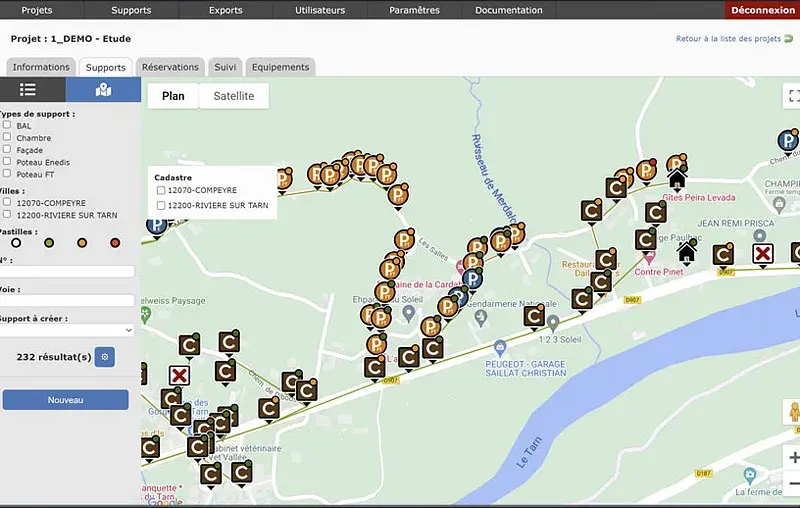Switch to the Equipements tab

[280, 67]
